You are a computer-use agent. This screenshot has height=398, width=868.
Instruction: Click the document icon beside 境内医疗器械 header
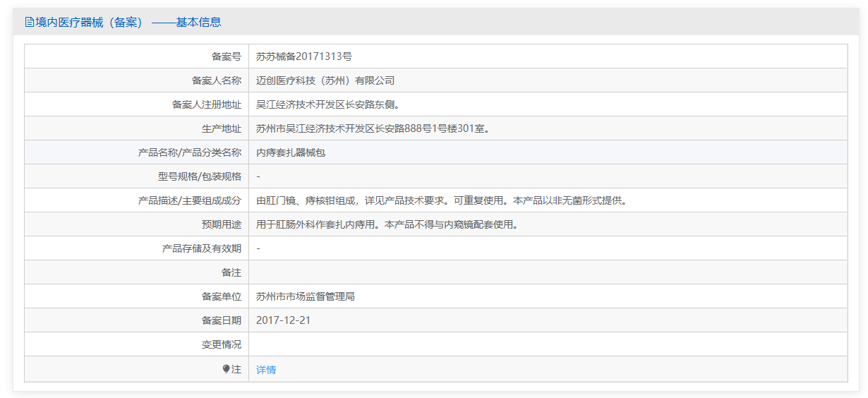point(29,23)
